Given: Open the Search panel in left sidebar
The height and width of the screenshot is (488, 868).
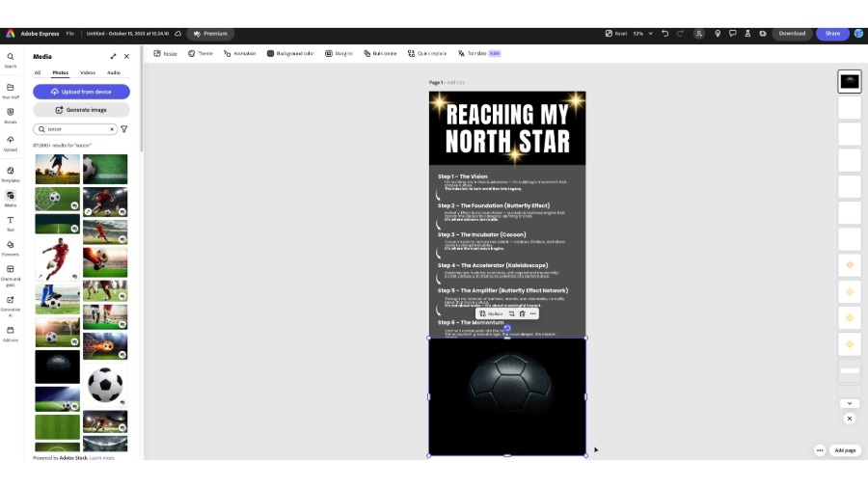Looking at the screenshot, I should click(10, 60).
